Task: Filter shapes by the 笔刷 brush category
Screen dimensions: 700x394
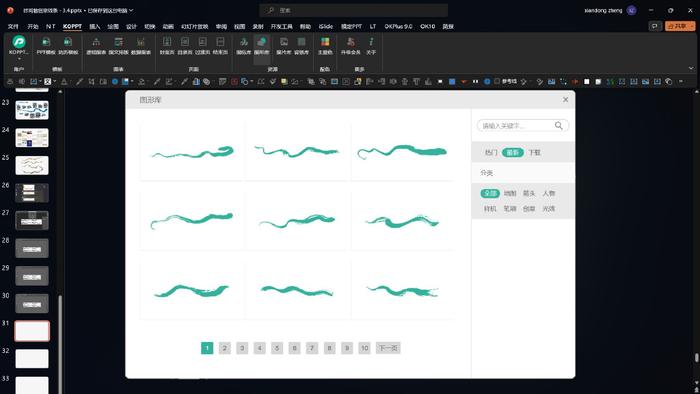Action: [x=510, y=208]
